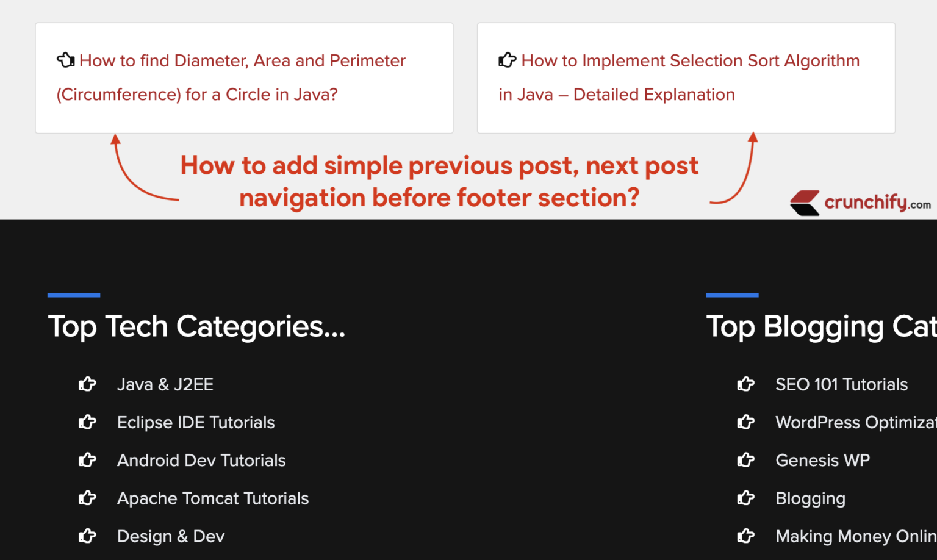The image size is (937, 560).
Task: Open the Java & J2EE category
Action: pyautogui.click(x=165, y=384)
